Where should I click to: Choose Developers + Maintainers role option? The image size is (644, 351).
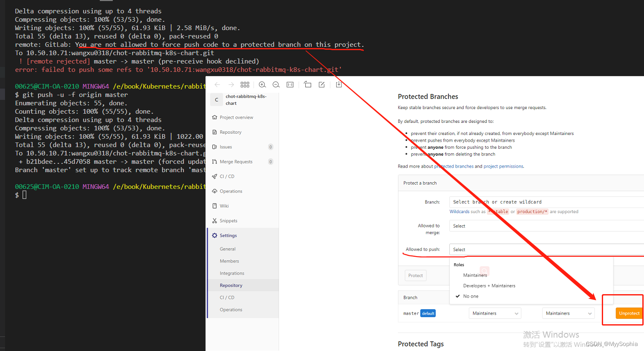tap(489, 286)
